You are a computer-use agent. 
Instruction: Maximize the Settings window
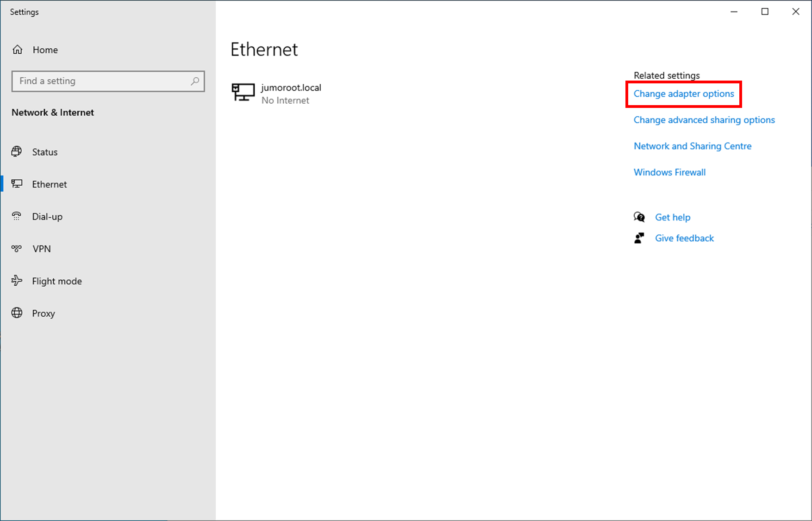[765, 12]
